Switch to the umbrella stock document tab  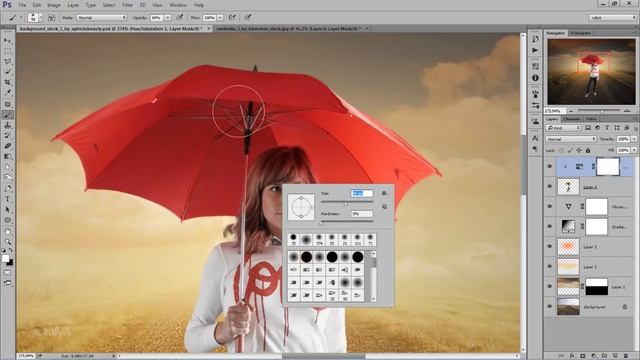pyautogui.click(x=288, y=29)
